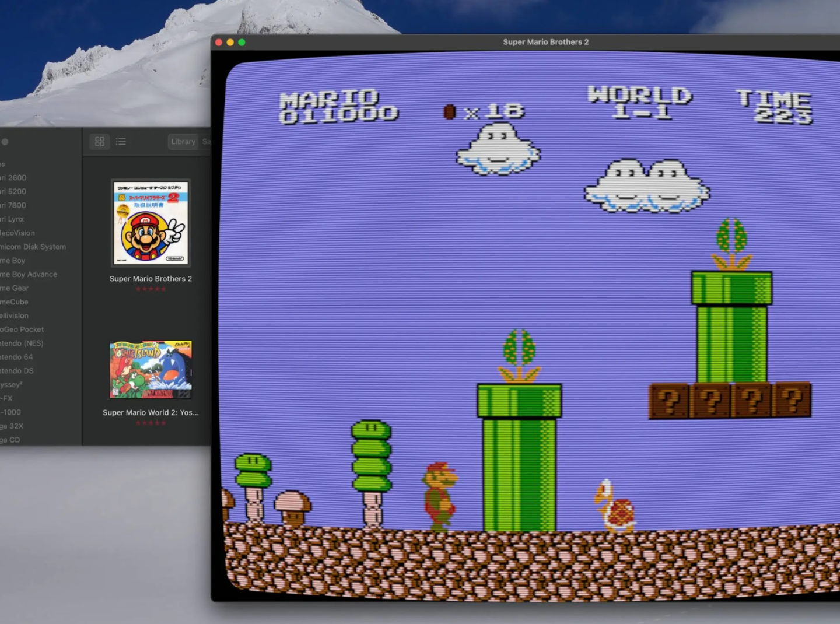Select Atari 2600 in the sidebar

point(14,178)
